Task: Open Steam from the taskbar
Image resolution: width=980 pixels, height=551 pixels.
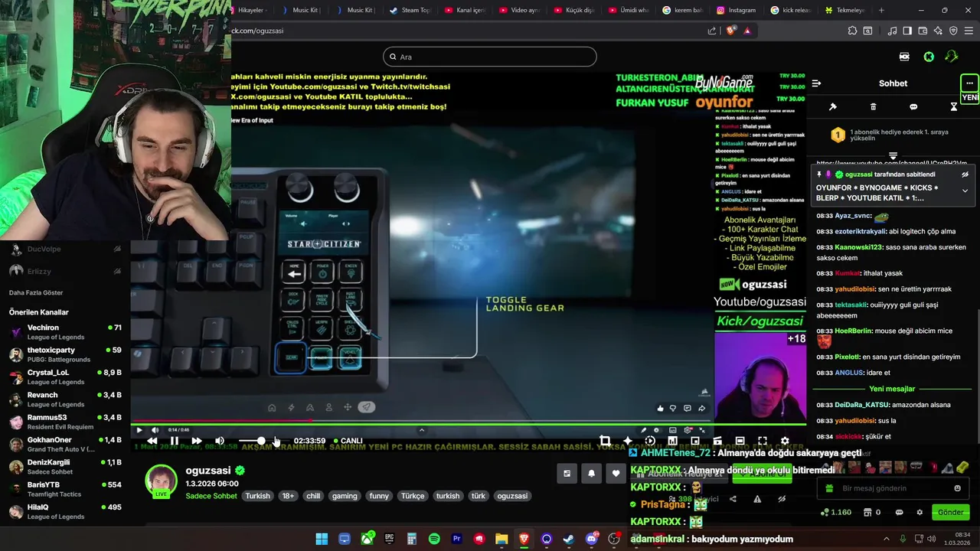Action: coord(568,539)
